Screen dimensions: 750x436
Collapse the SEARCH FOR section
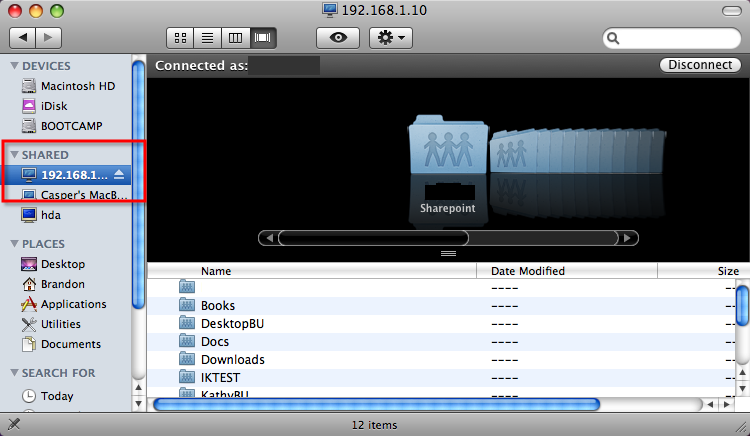[14, 372]
